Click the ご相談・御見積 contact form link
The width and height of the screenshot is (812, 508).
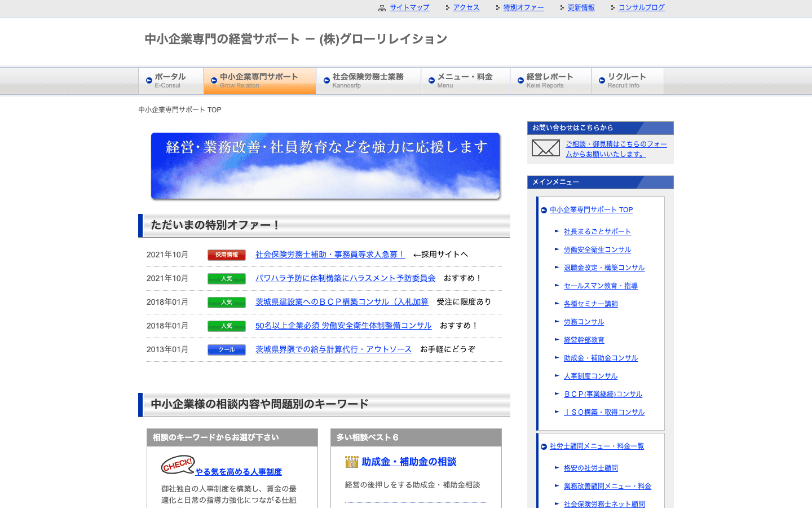[616, 149]
